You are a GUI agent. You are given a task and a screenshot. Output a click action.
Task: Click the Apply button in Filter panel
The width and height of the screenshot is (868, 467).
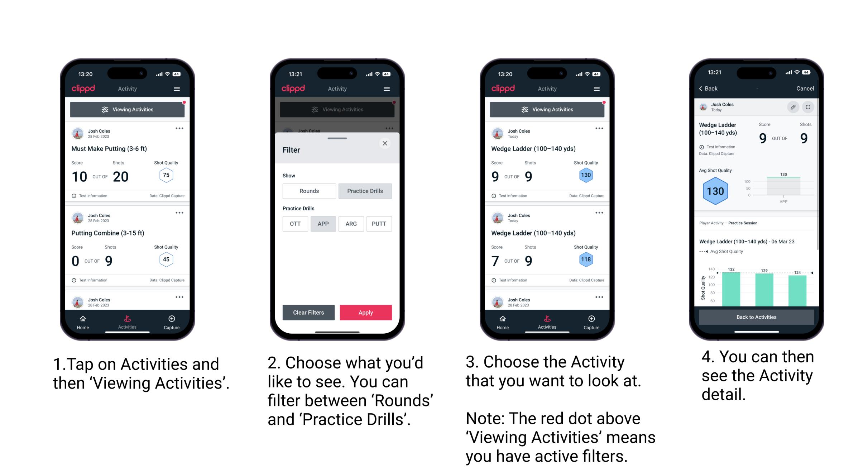(x=366, y=312)
